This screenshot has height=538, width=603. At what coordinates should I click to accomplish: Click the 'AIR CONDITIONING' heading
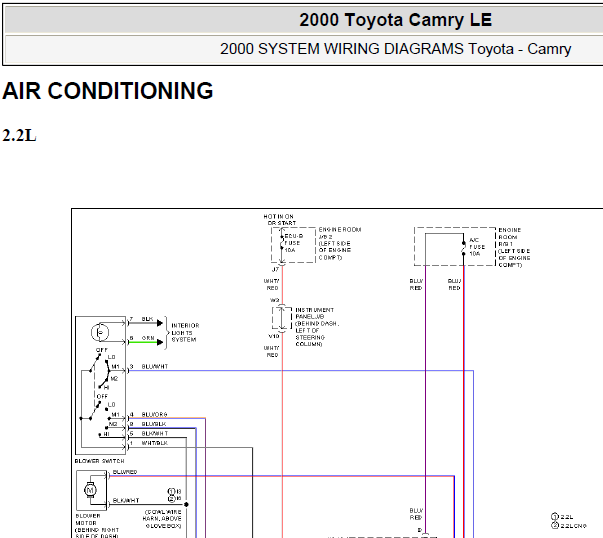coord(108,91)
